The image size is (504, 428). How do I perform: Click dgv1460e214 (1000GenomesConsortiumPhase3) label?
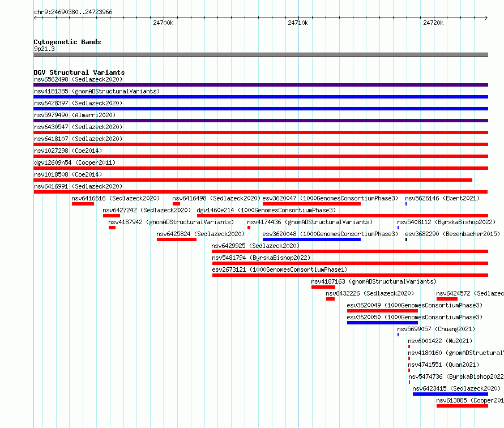266,210
